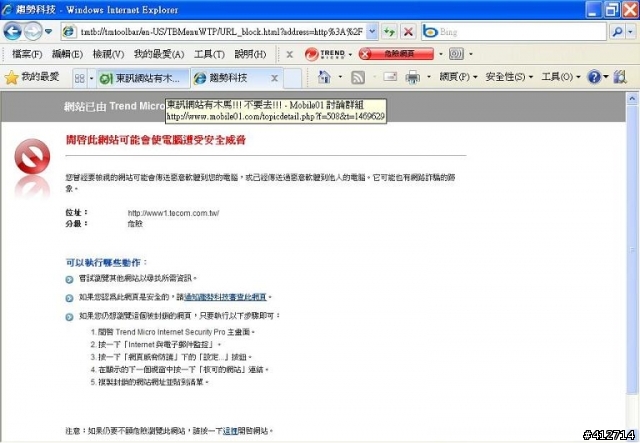Expand the address bar history dropdown
This screenshot has width=640, height=443.
click(x=372, y=31)
